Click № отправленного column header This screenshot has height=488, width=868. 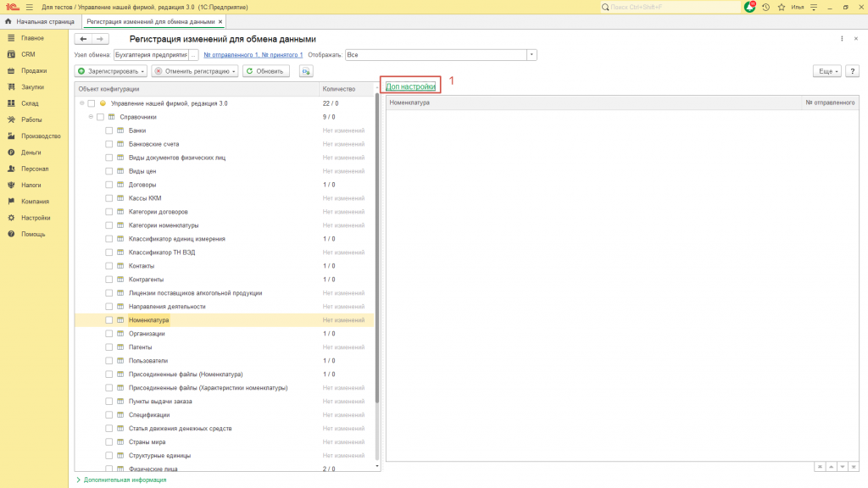coord(830,103)
